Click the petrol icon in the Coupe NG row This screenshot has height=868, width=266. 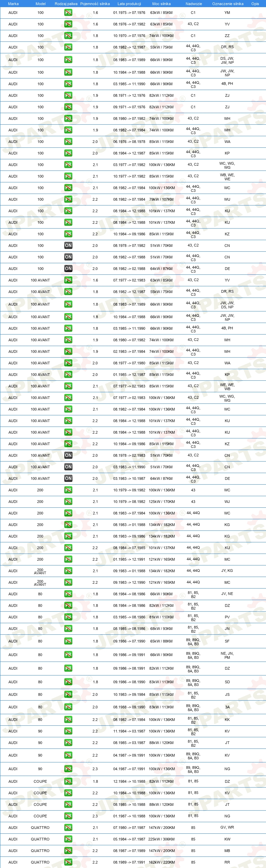click(x=68, y=816)
